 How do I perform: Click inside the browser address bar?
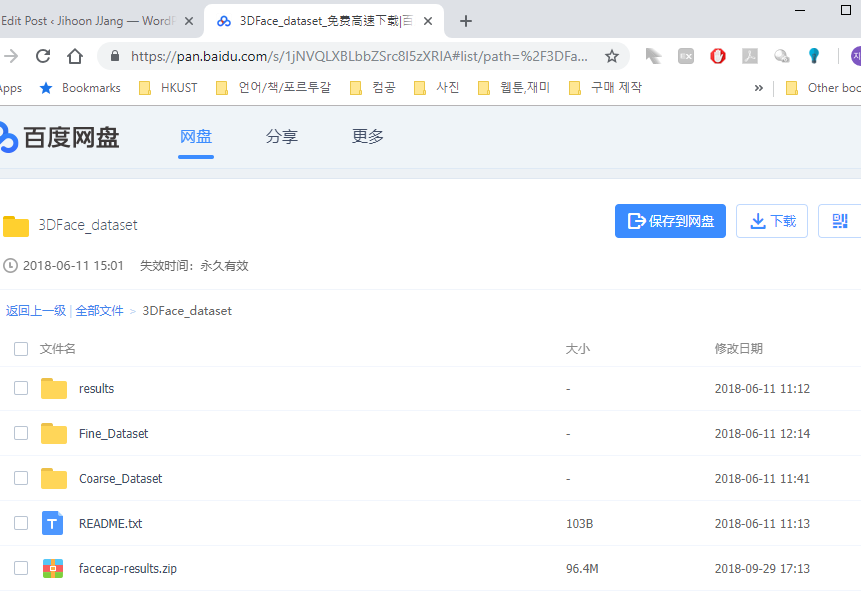coord(350,57)
